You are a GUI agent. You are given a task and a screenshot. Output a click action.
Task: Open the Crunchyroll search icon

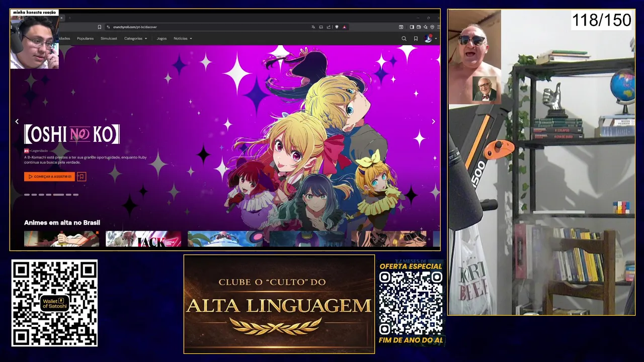404,39
